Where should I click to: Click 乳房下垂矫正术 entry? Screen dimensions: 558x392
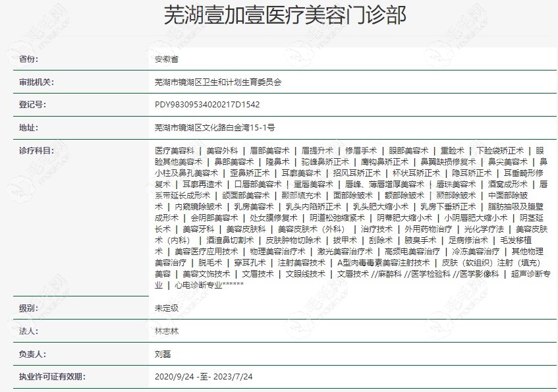click(448, 207)
